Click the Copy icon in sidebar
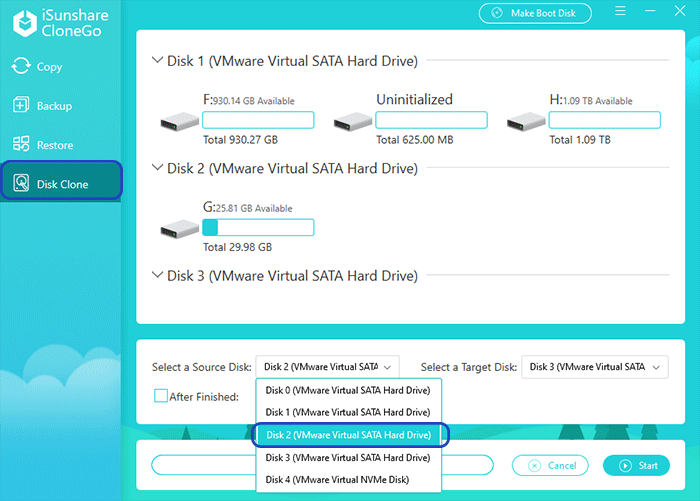Viewport: 700px width, 501px height. point(21,67)
